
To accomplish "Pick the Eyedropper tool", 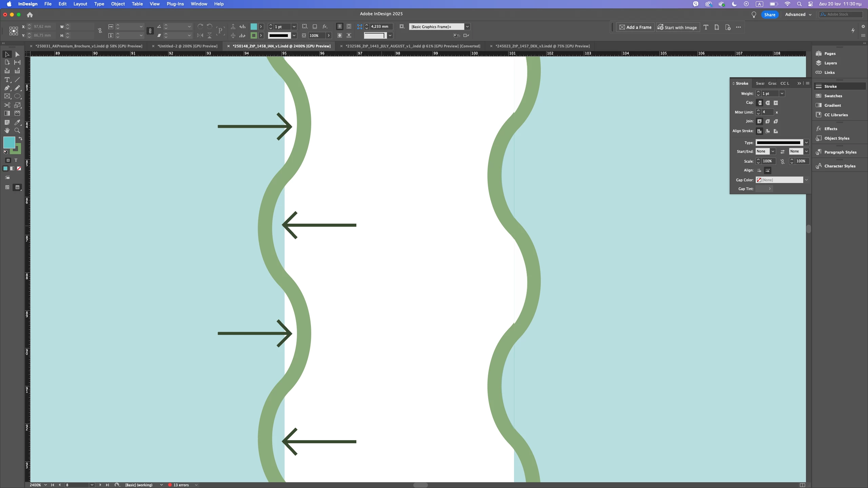I will 17,122.
